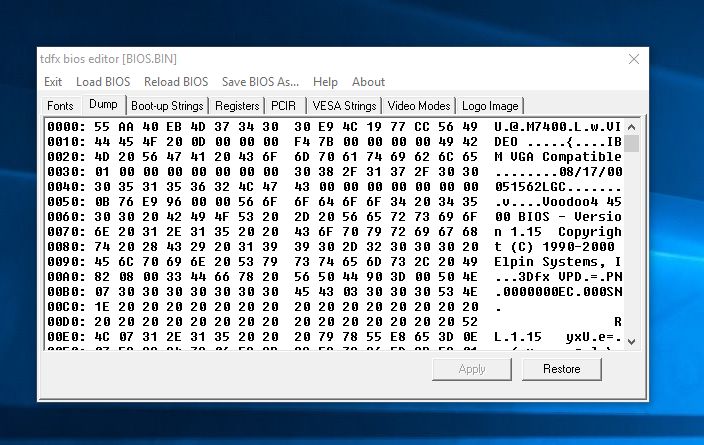The height and width of the screenshot is (445, 704).
Task: Click offset label 0020:
Action: click(66, 157)
